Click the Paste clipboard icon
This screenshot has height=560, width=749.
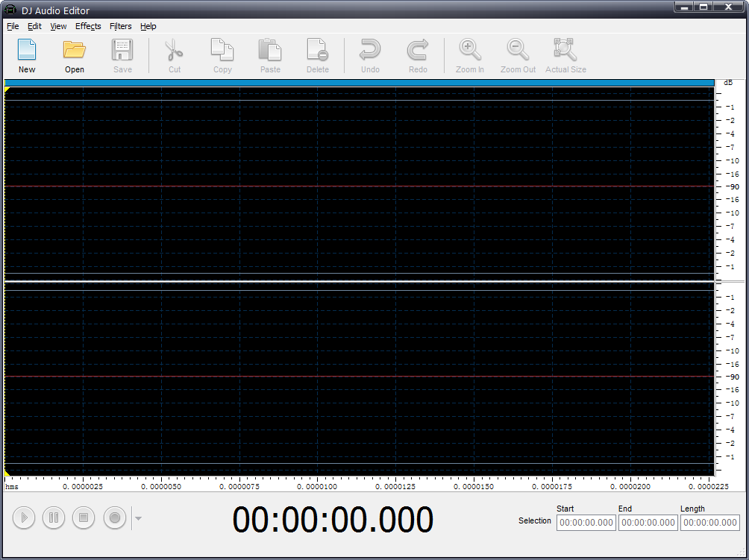point(270,56)
